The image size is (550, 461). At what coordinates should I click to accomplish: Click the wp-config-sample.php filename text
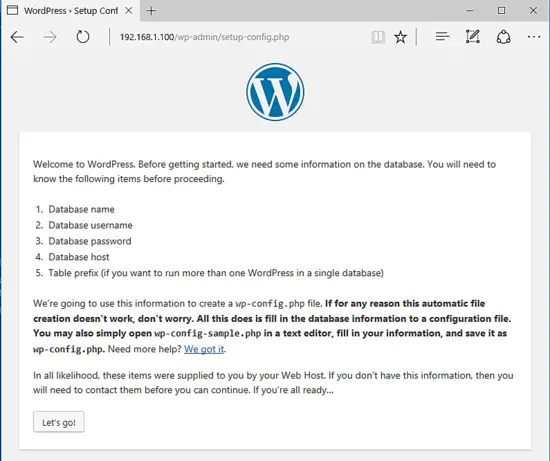pos(208,333)
